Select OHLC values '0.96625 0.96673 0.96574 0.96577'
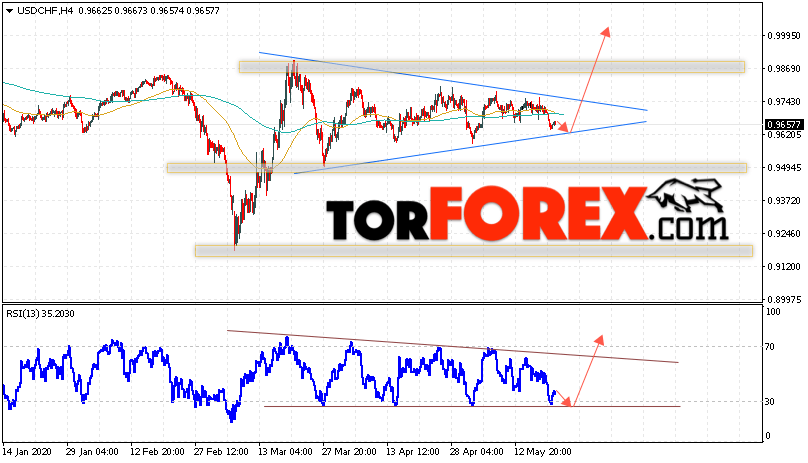This screenshot has width=808, height=463. [x=149, y=11]
